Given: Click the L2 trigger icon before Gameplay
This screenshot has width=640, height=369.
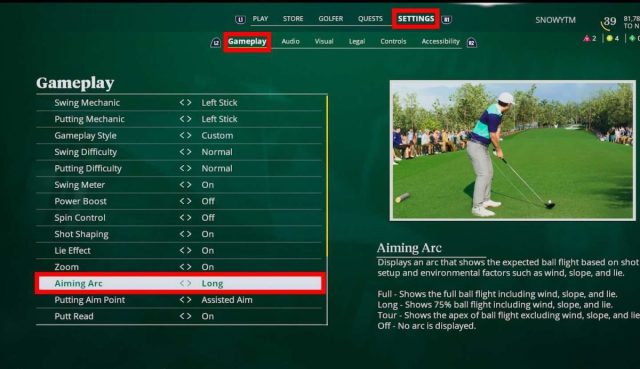Looking at the screenshot, I should pyautogui.click(x=216, y=42).
